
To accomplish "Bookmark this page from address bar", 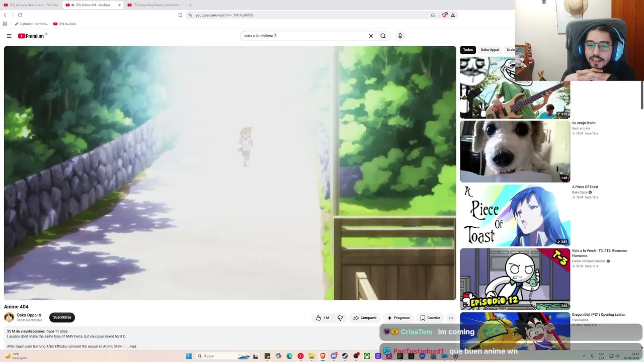I will pyautogui.click(x=180, y=15).
